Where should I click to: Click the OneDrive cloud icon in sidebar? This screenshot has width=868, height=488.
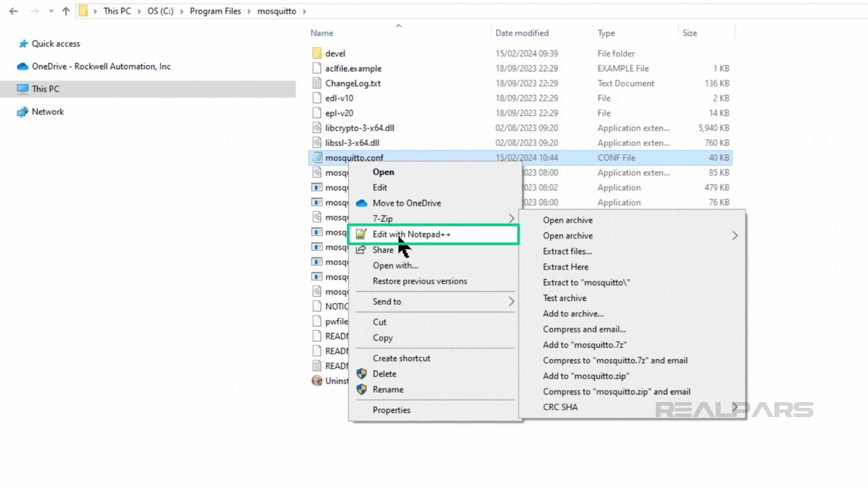(x=23, y=66)
